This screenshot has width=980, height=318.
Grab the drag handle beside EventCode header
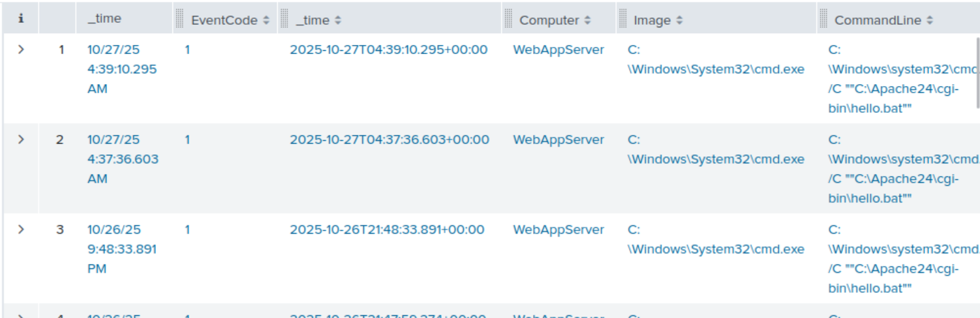(x=179, y=20)
